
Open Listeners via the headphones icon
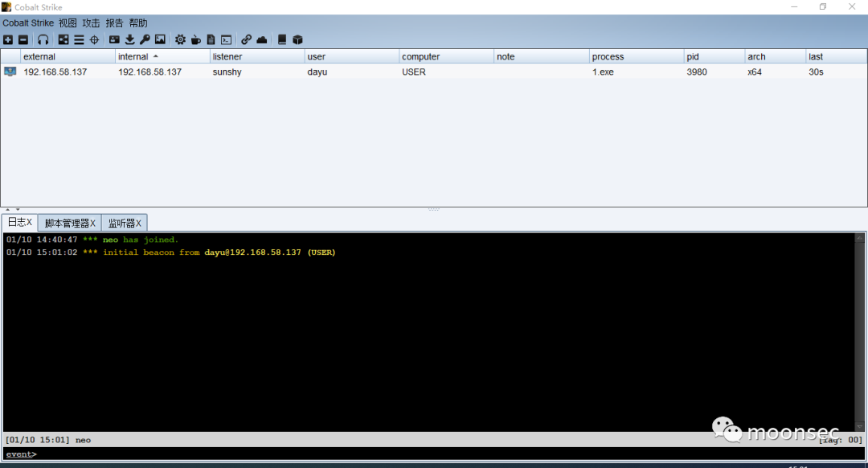pyautogui.click(x=43, y=40)
